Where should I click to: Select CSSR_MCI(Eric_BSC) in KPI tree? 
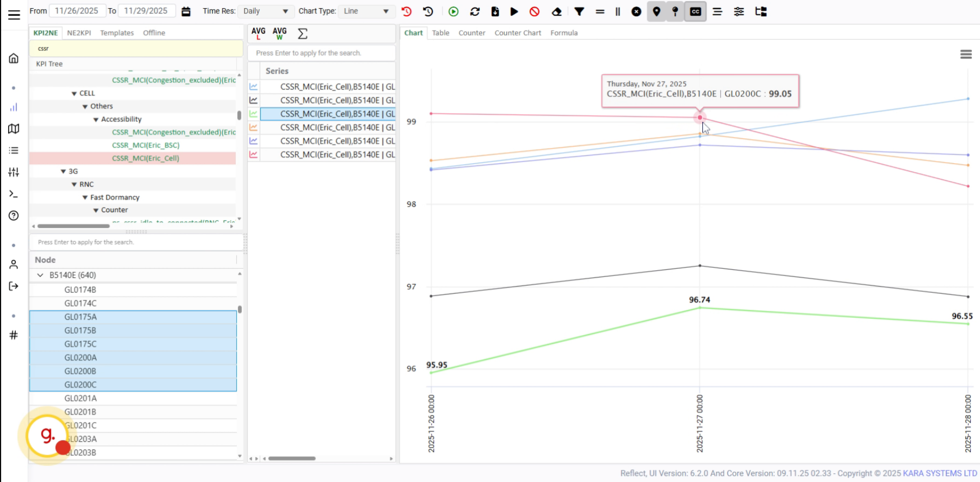click(x=145, y=145)
